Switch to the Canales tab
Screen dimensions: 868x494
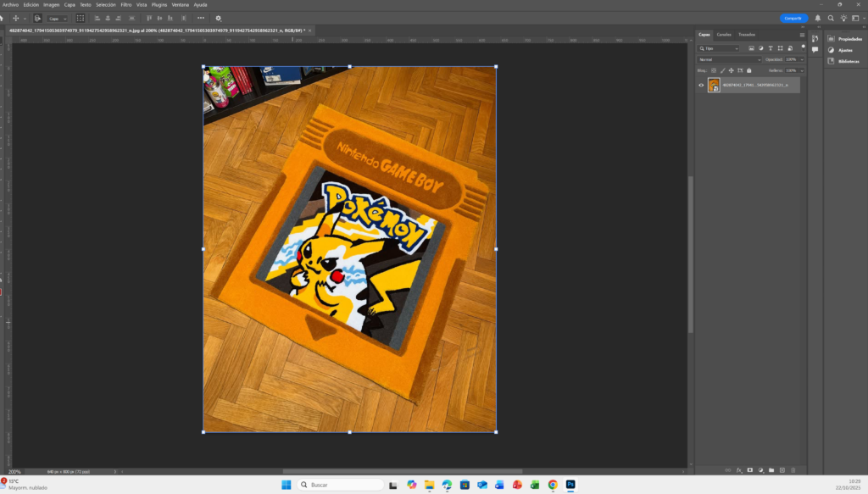[x=724, y=35]
